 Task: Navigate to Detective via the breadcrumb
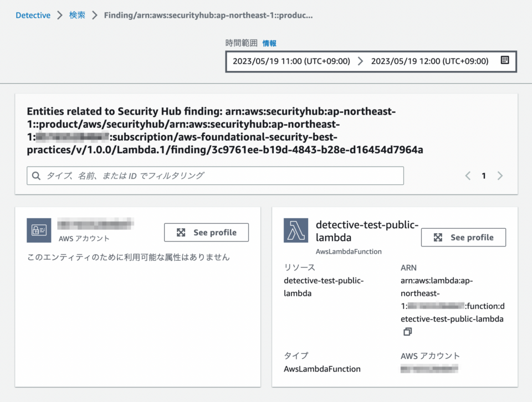(x=33, y=15)
